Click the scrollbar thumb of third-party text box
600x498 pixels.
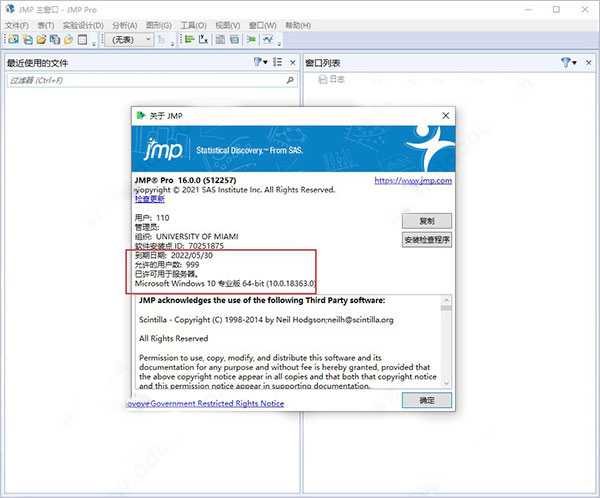coord(446,308)
